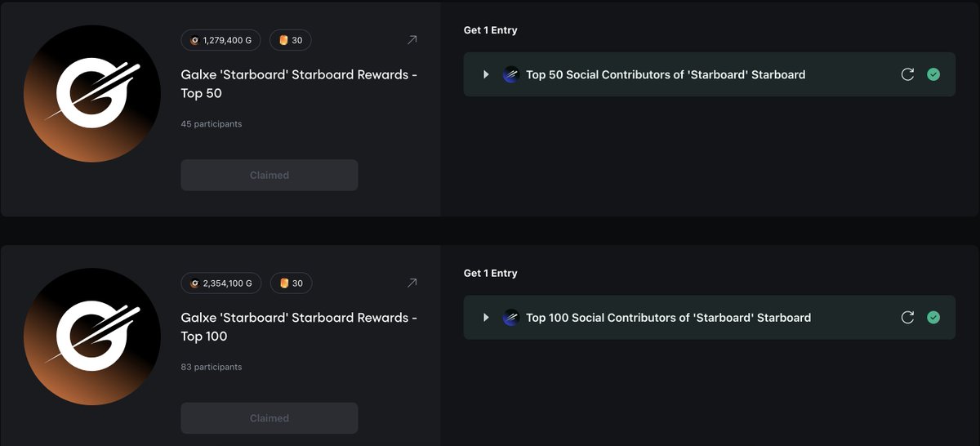Click the Claimed button for Top 100 rewards

coord(269,418)
